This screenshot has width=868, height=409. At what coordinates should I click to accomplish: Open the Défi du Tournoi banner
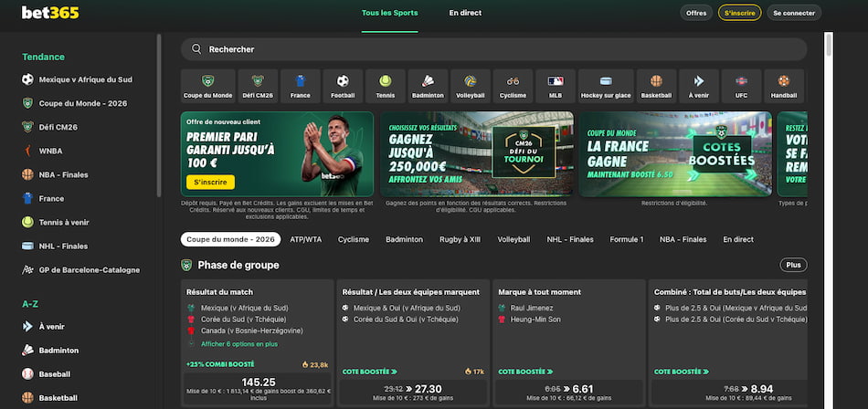(477, 154)
